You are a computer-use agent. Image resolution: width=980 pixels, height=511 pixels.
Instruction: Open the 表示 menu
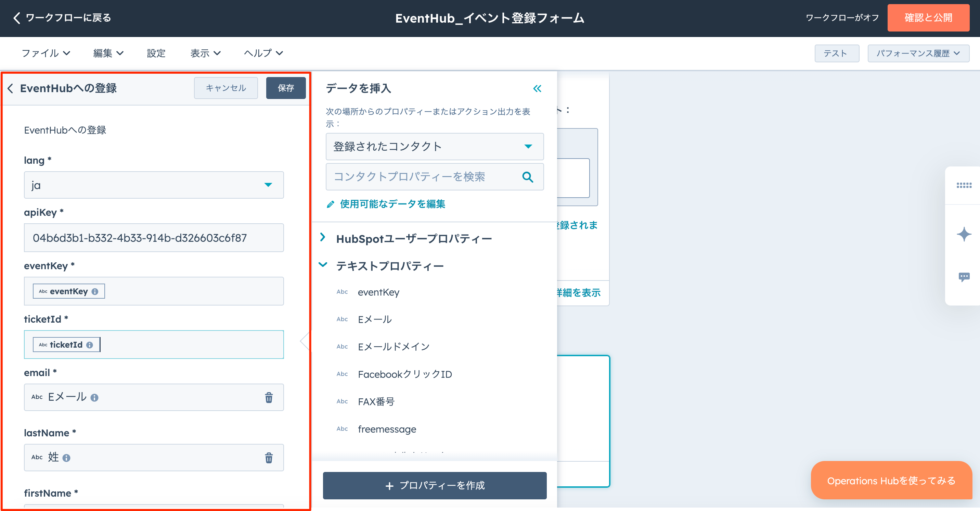click(205, 53)
